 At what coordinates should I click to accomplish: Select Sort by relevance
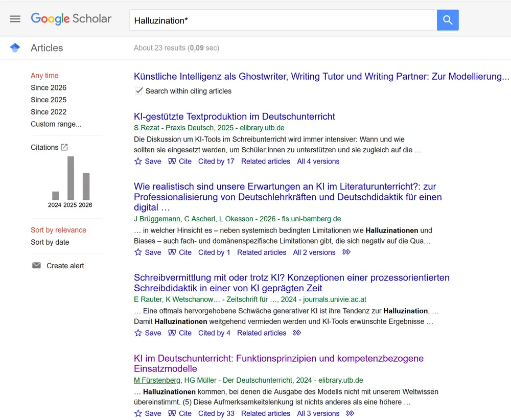coord(58,230)
